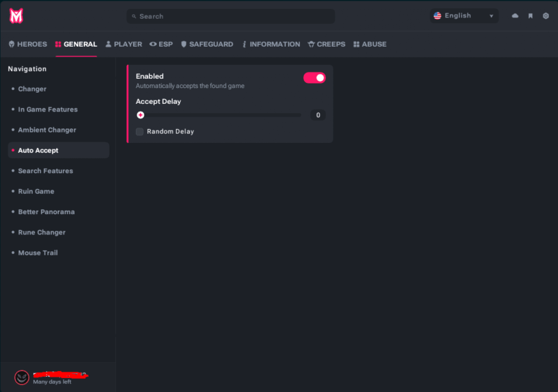The image size is (558, 392).
Task: Open the HEROES tab
Action: pos(28,44)
